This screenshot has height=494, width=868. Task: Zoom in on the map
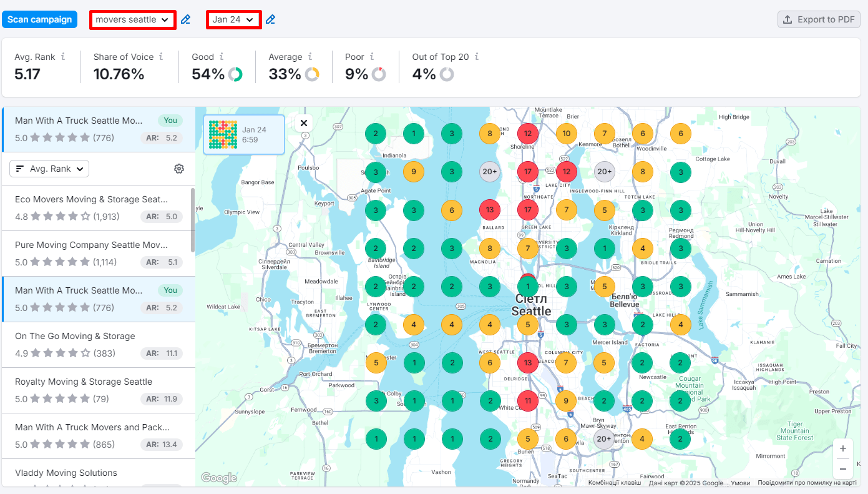tap(842, 448)
